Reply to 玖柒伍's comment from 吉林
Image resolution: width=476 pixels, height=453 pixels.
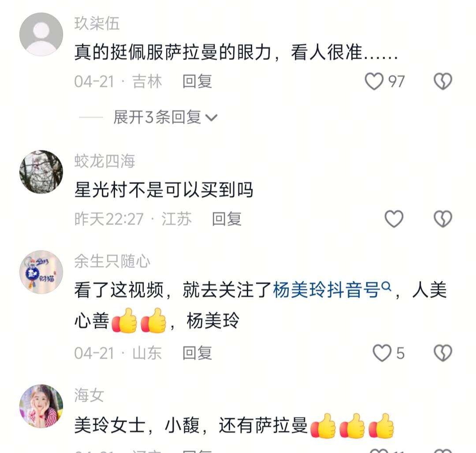(197, 82)
